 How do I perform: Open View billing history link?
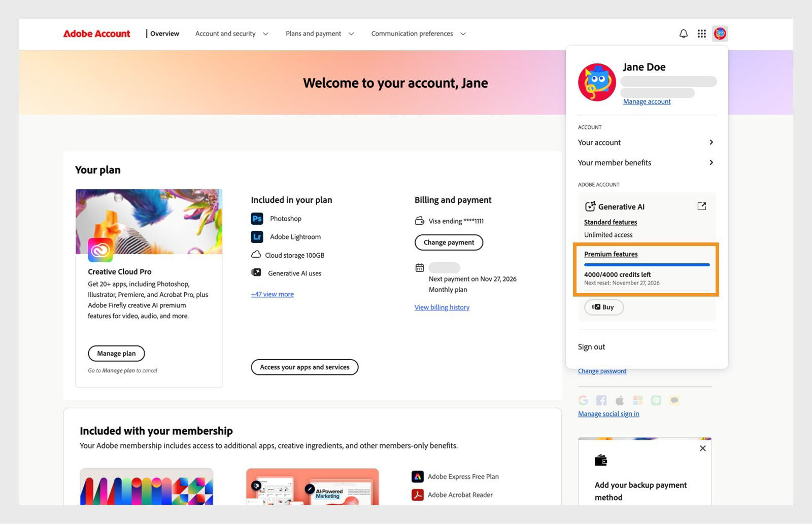point(442,307)
